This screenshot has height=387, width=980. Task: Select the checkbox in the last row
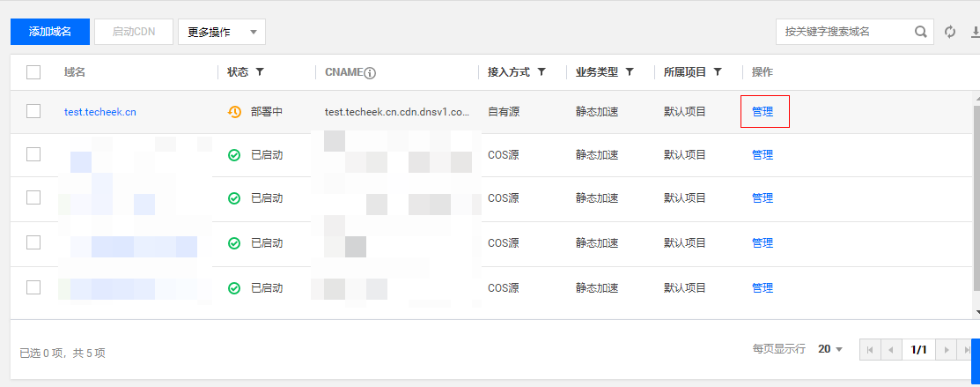click(33, 287)
